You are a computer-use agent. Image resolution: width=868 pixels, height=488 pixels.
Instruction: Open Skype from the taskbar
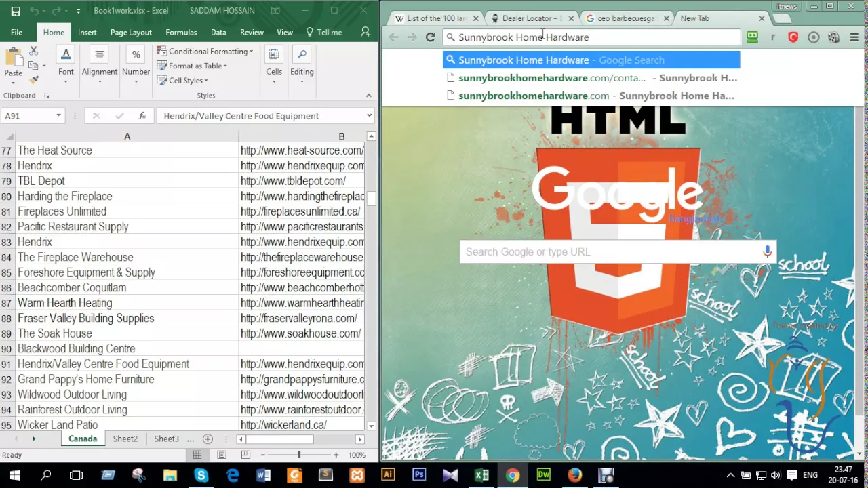[x=201, y=475]
